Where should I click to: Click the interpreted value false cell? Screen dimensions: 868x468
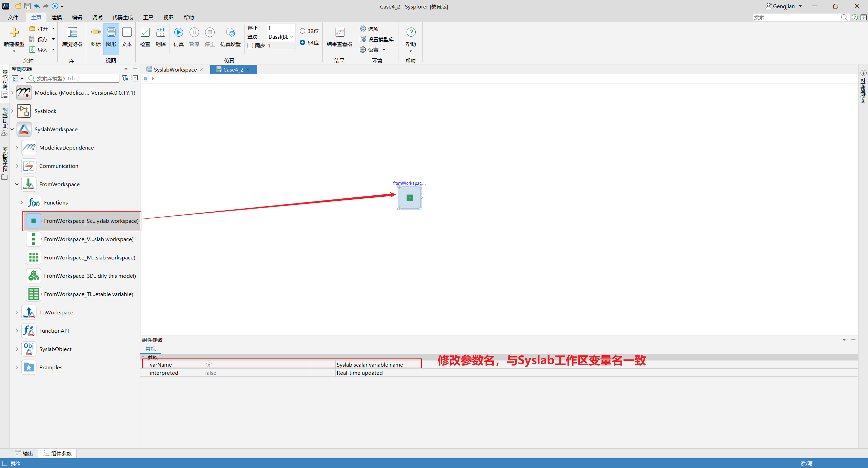tap(257, 373)
